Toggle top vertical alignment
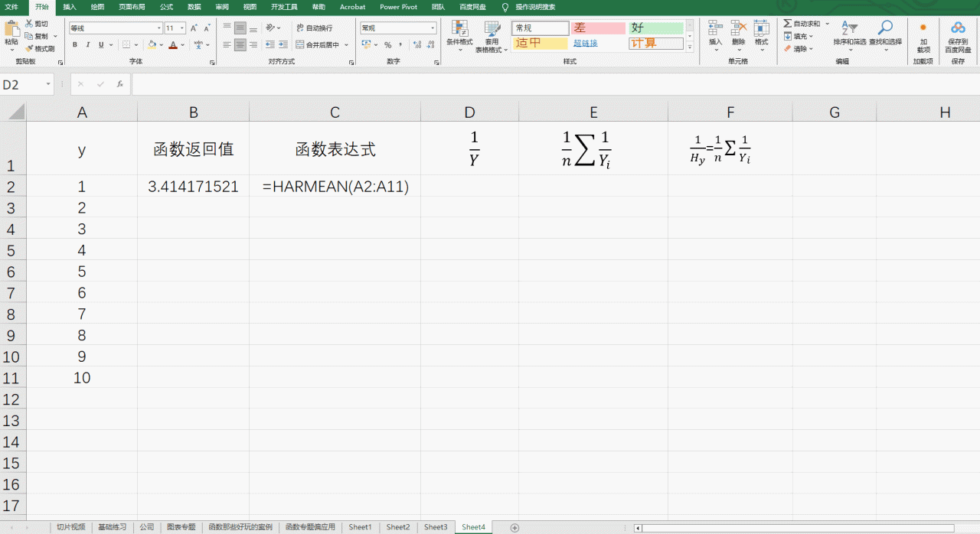The width and height of the screenshot is (980, 534). pos(227,28)
